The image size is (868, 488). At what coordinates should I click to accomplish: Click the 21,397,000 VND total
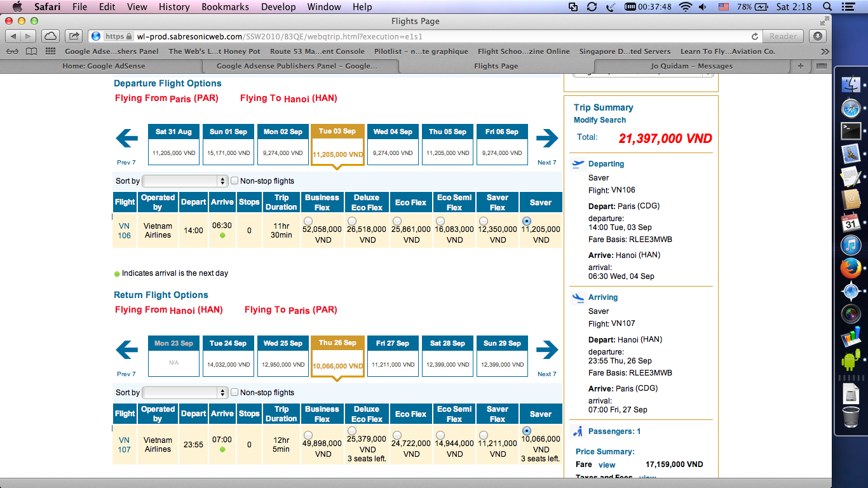click(665, 138)
